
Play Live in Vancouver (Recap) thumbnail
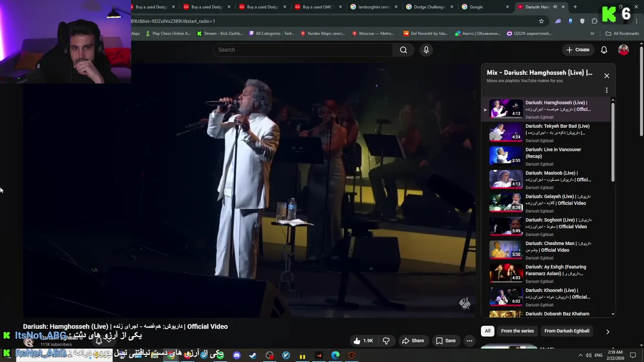(506, 156)
